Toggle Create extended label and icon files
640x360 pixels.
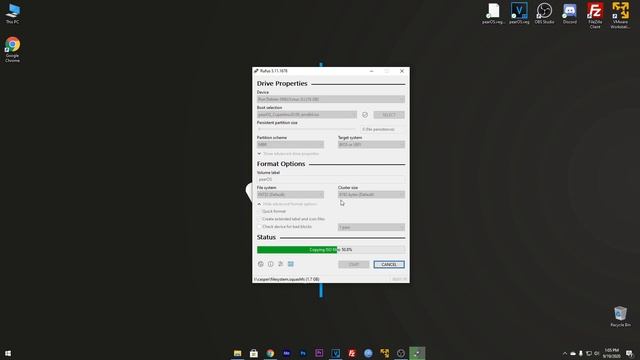click(259, 219)
